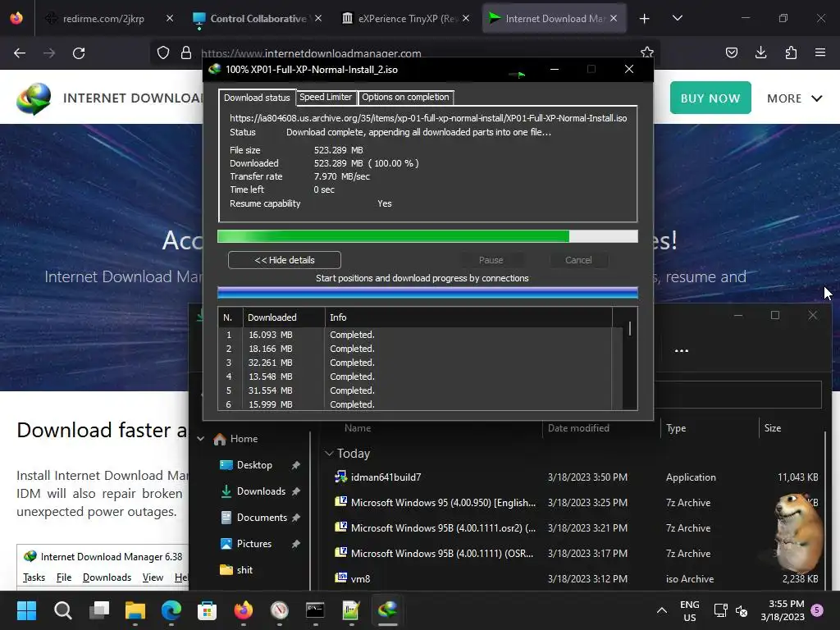The width and height of the screenshot is (840, 630).
Task: Click the Firefox back arrow
Action: tap(20, 53)
